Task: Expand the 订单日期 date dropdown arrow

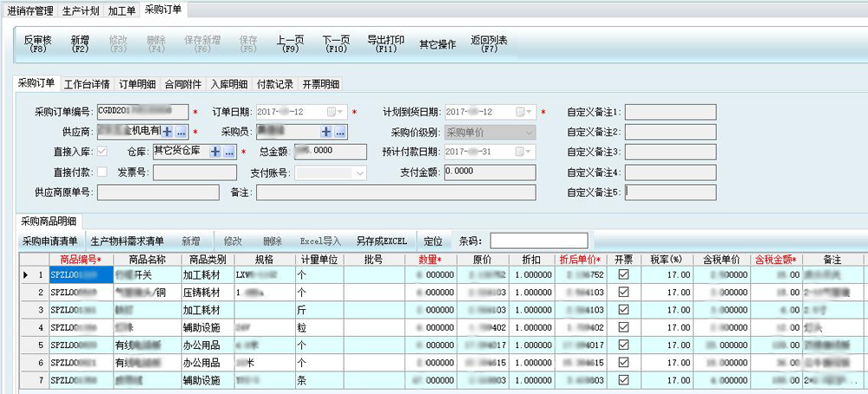Action: tap(341, 112)
